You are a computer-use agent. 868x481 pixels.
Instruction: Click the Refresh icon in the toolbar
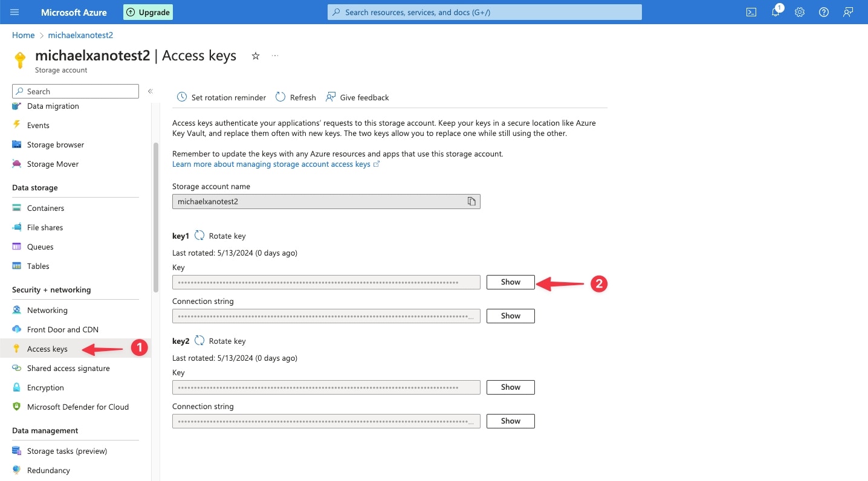pos(280,97)
